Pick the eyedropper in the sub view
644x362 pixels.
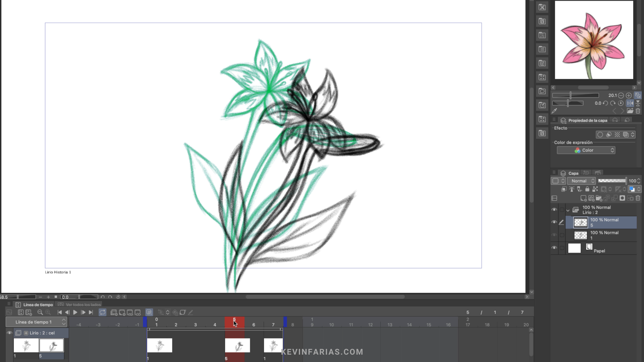pos(554,111)
